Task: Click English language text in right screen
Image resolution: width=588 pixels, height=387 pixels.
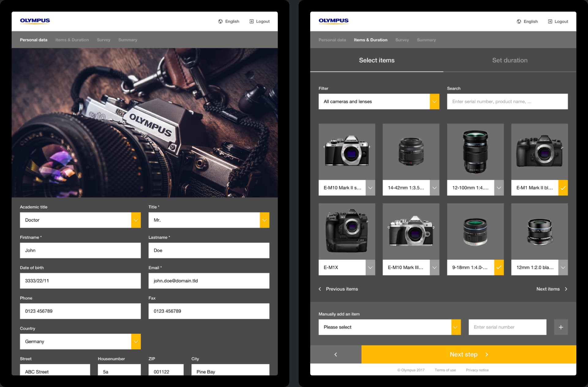Action: [x=531, y=21]
